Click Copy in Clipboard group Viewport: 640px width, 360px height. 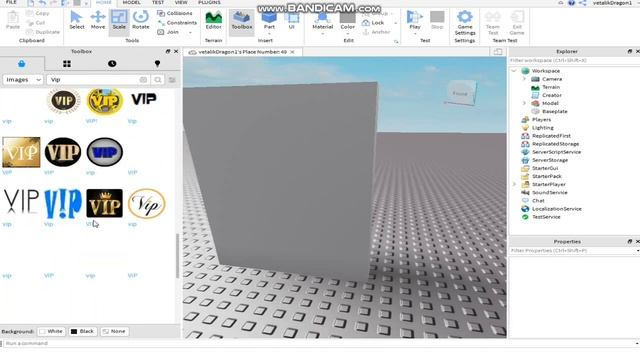[38, 13]
